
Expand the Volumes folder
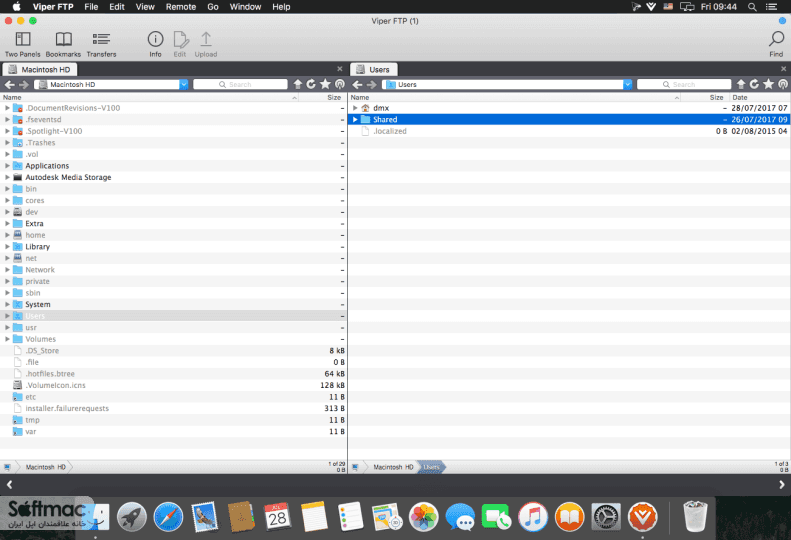click(x=7, y=339)
